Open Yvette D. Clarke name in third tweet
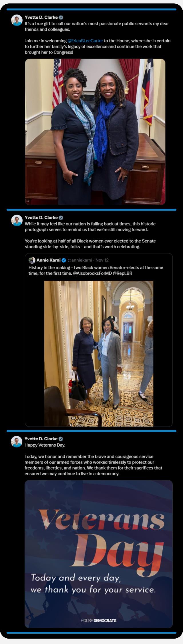This screenshot has height=644, width=183. click(41, 439)
